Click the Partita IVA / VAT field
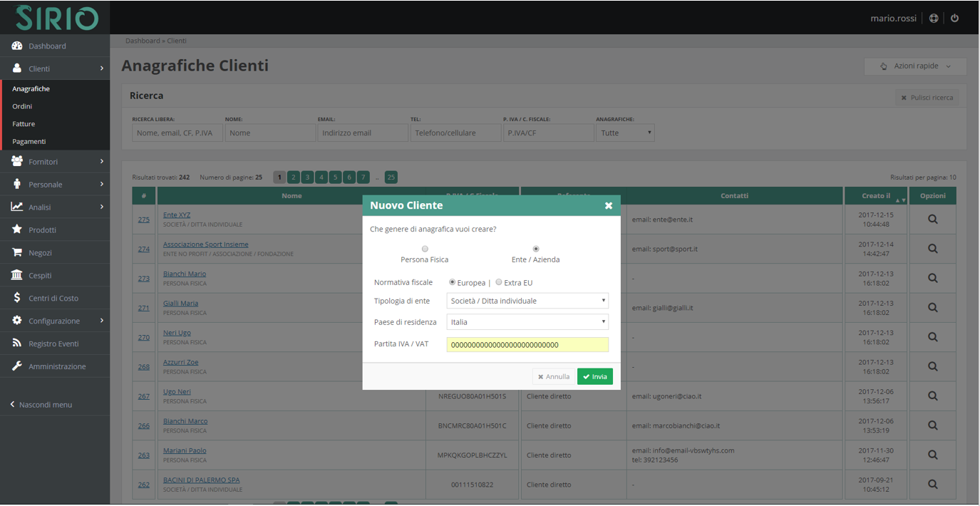Viewport: 980px width, 506px height. [x=527, y=345]
